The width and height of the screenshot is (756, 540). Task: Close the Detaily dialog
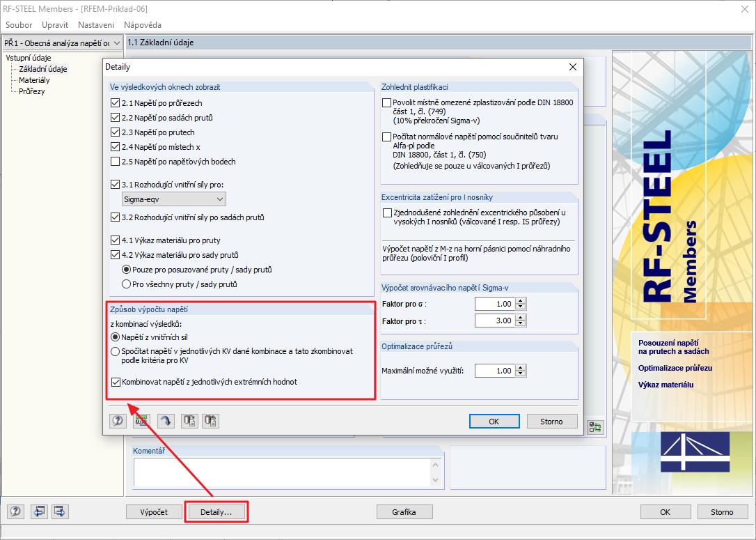573,67
